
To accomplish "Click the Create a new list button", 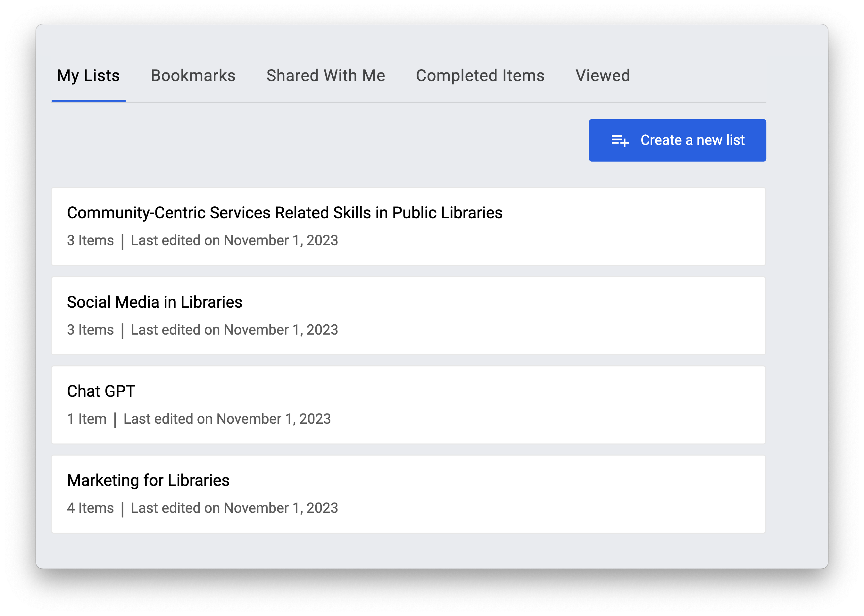I will [x=677, y=140].
